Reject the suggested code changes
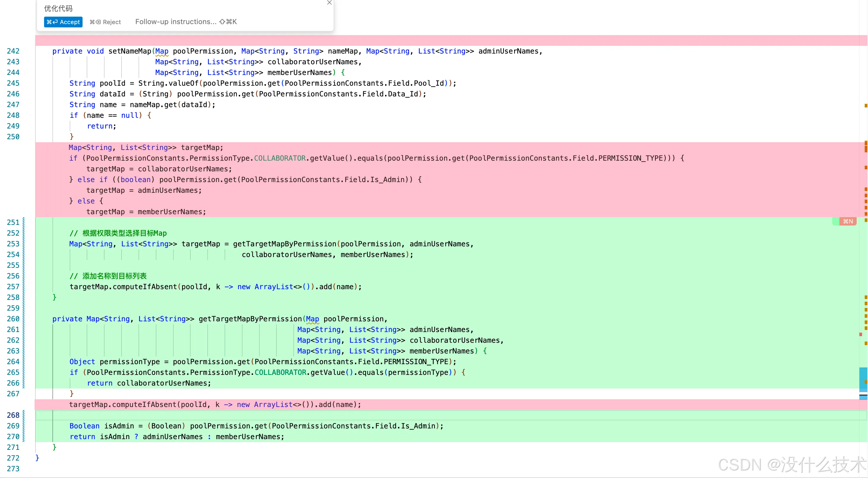Viewport: 868px width, 479px height. click(105, 22)
